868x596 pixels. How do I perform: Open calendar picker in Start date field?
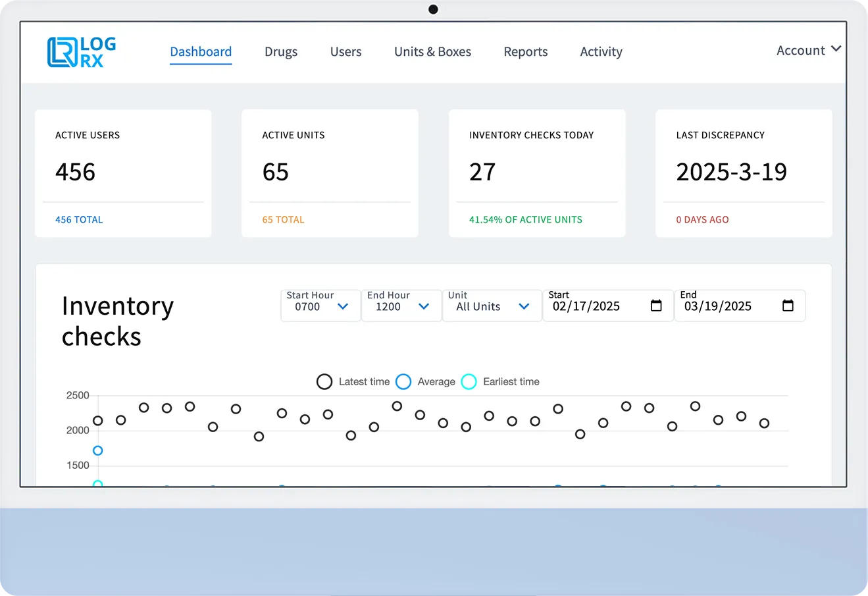pyautogui.click(x=655, y=306)
